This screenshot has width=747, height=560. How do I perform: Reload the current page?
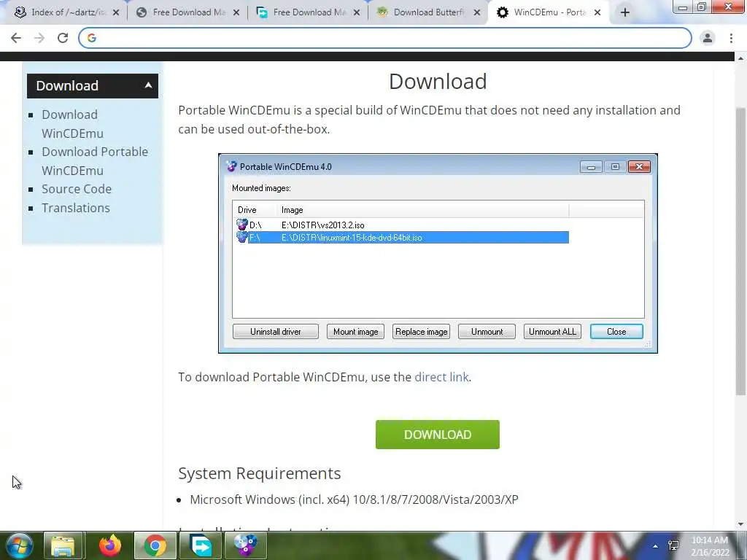click(x=63, y=38)
